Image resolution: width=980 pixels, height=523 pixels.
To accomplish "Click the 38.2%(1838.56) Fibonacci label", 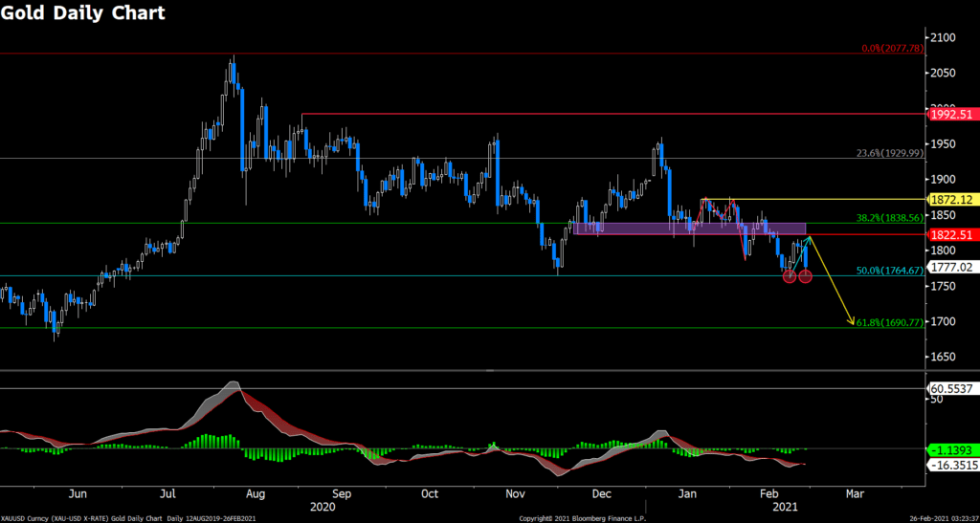I will [x=889, y=218].
